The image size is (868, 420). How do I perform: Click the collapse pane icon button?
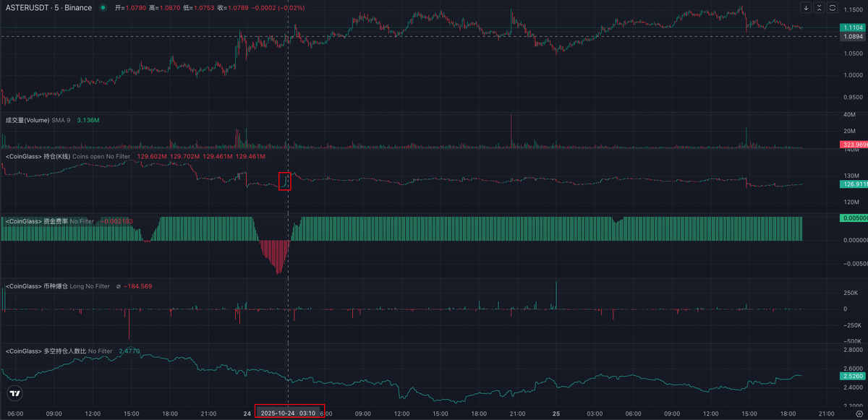tap(819, 7)
